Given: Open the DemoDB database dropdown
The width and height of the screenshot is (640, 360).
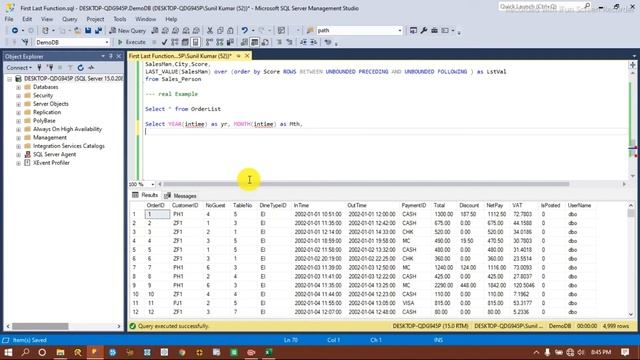Looking at the screenshot, I should 107,42.
